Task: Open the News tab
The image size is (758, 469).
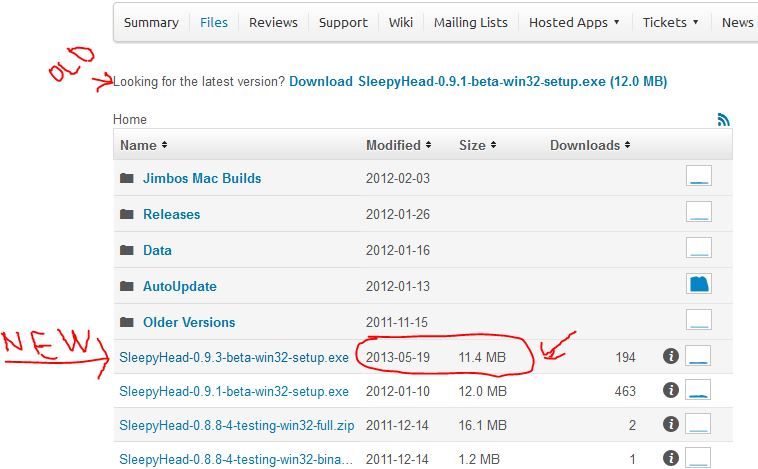Action: tap(737, 23)
